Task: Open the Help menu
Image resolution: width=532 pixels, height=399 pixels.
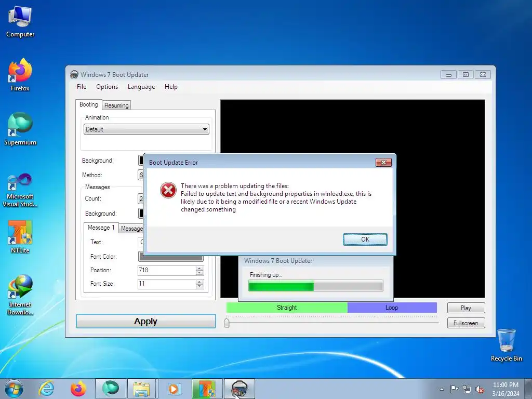Action: pos(171,87)
